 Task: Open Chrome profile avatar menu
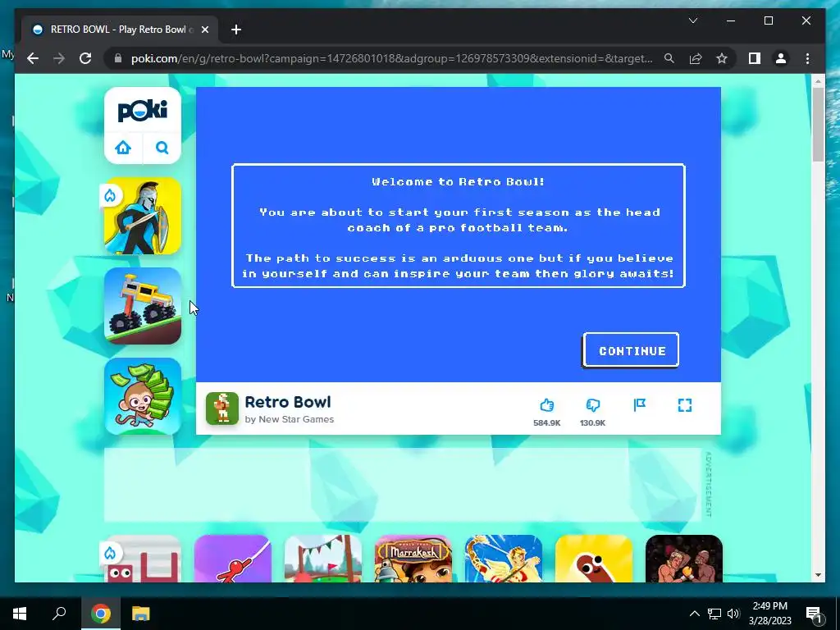click(x=781, y=58)
